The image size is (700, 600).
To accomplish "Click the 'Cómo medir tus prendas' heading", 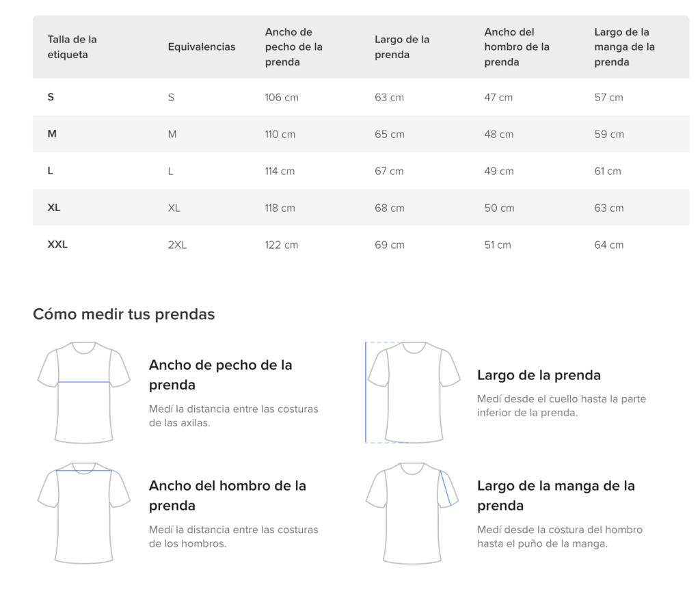I will [x=124, y=314].
